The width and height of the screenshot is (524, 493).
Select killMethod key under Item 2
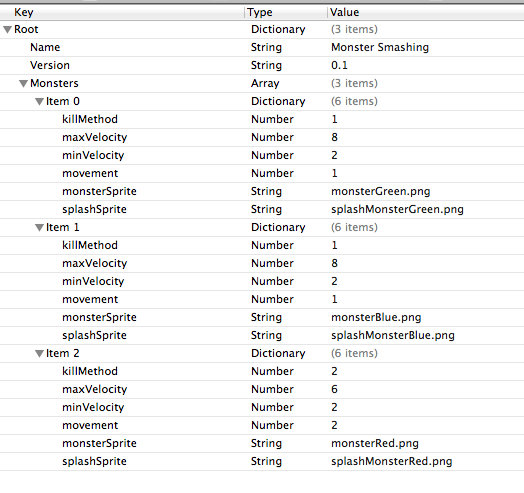pyautogui.click(x=90, y=371)
